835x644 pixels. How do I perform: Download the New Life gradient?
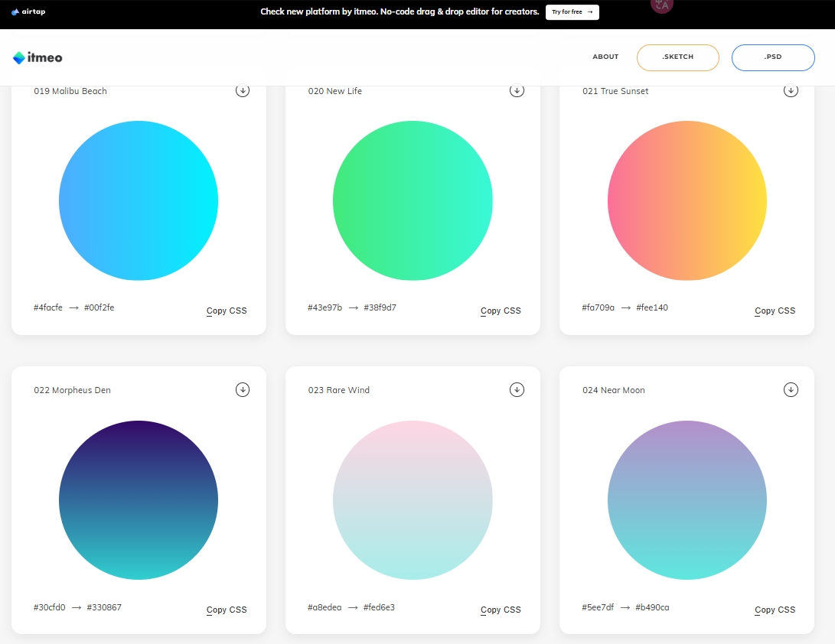(x=517, y=90)
